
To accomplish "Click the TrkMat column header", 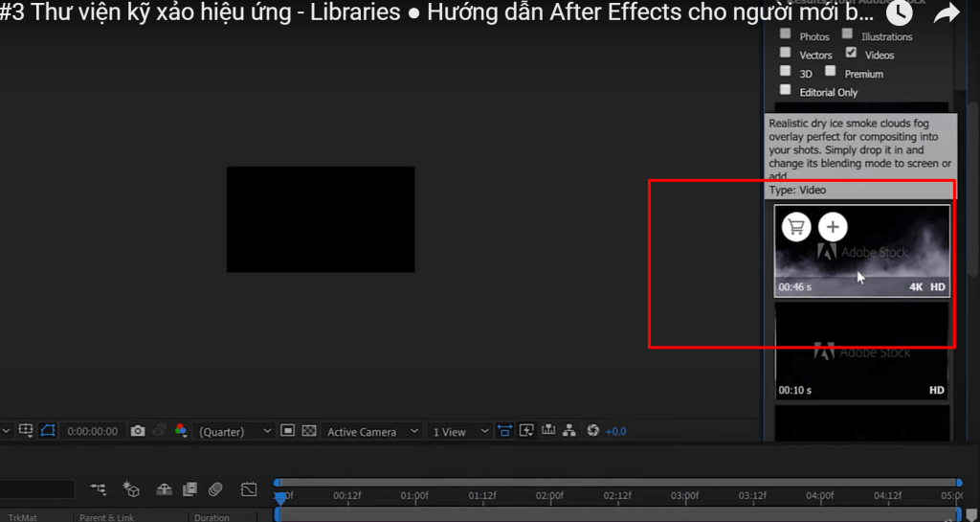I will [x=22, y=517].
